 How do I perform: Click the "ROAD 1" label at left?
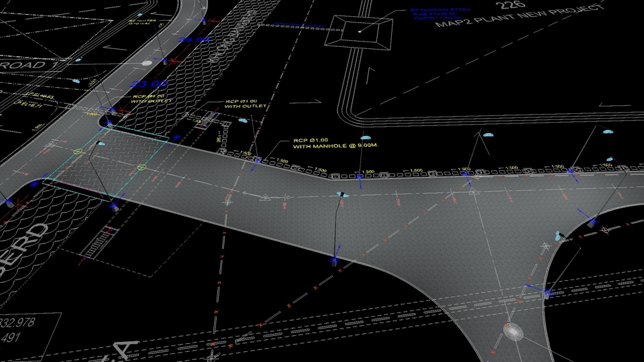(x=24, y=65)
